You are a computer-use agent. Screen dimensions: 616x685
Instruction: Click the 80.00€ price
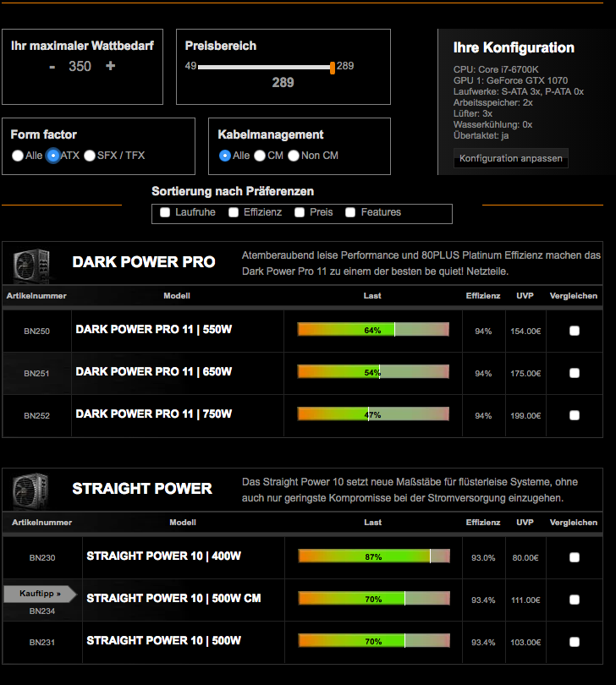525,558
